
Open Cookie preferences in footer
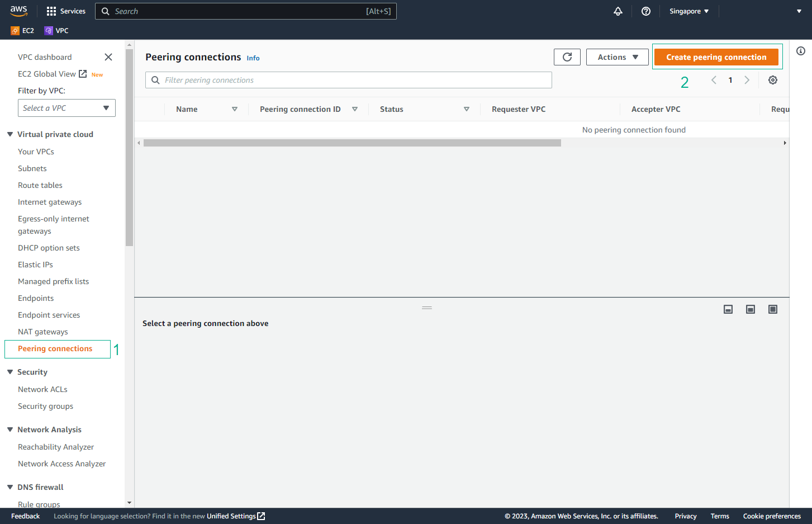772,516
